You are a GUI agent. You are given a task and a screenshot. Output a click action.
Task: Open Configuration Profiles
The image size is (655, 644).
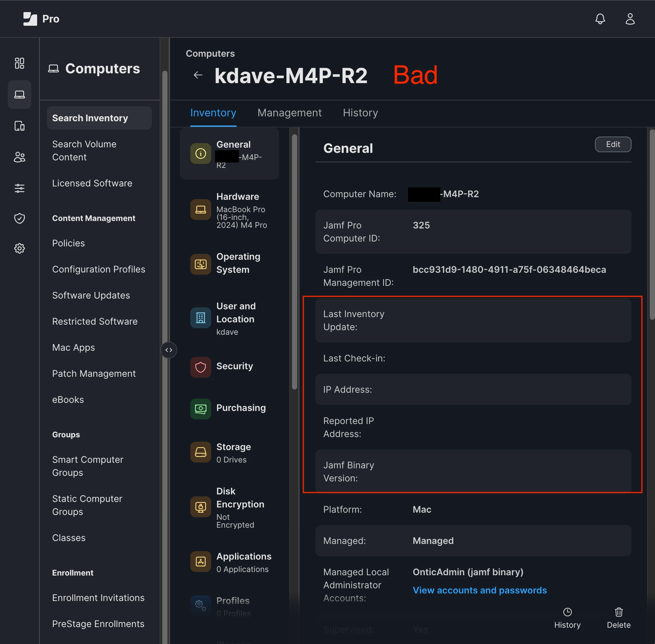98,269
